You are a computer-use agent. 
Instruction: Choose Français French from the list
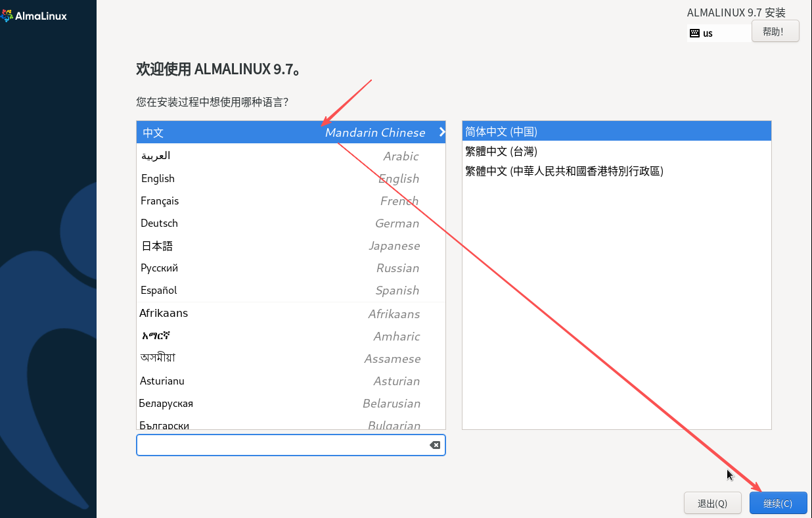291,200
